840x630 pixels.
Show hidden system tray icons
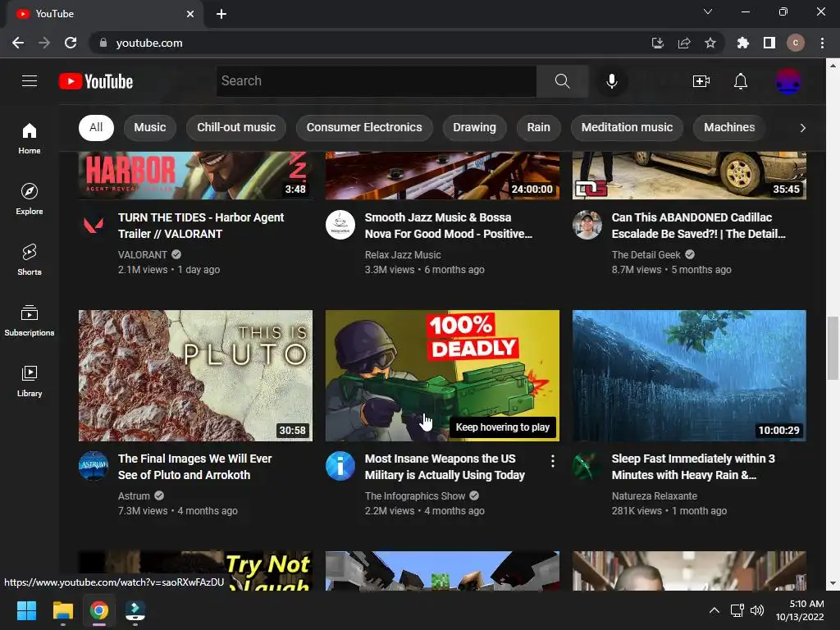pyautogui.click(x=714, y=610)
